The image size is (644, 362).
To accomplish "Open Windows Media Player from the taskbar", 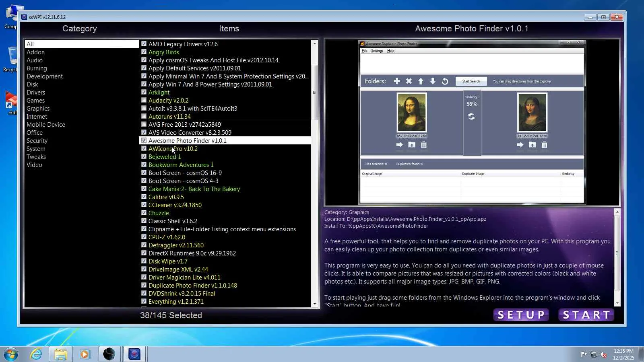I will 85,354.
